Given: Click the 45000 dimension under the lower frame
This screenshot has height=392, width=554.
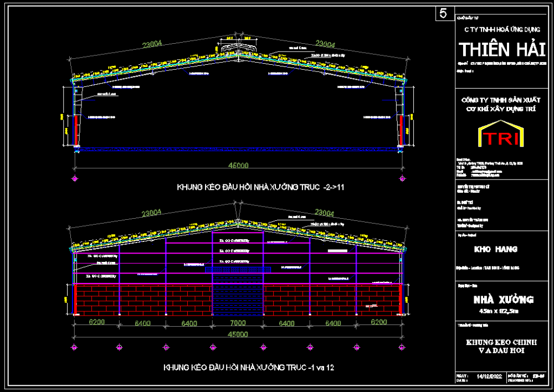Looking at the screenshot, I should point(238,334).
